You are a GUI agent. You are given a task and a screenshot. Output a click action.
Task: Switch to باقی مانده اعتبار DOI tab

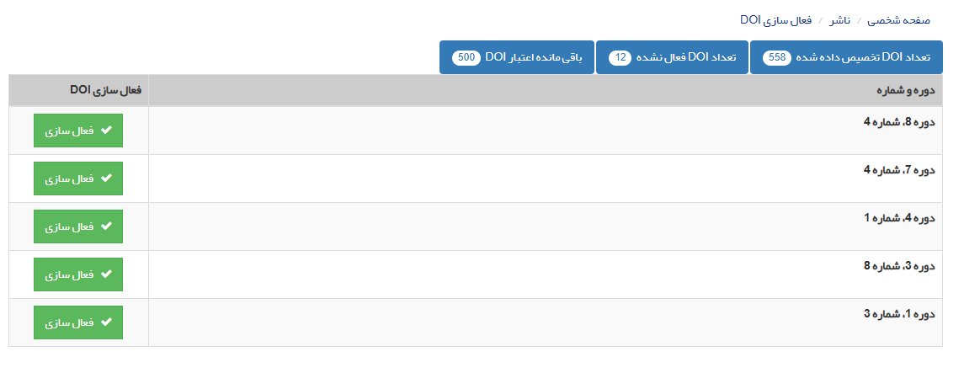(517, 57)
